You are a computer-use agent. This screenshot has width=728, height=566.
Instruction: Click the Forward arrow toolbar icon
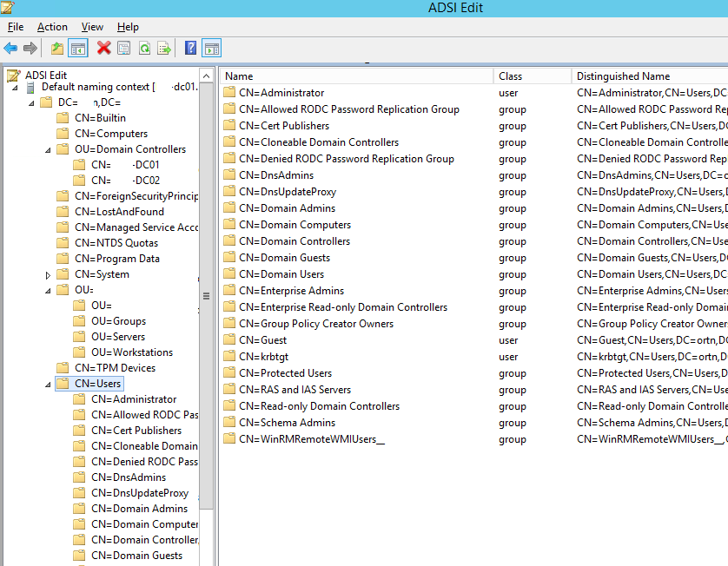point(30,48)
